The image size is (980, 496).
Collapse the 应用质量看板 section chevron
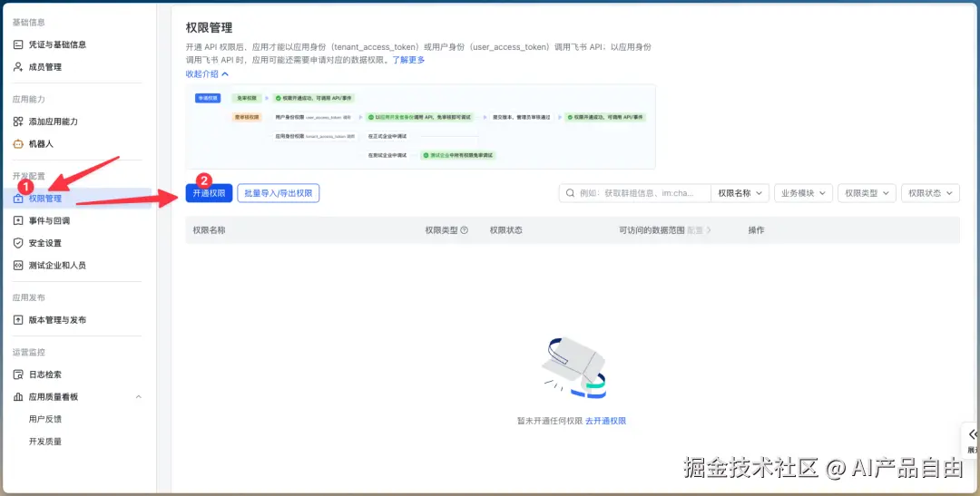point(139,396)
